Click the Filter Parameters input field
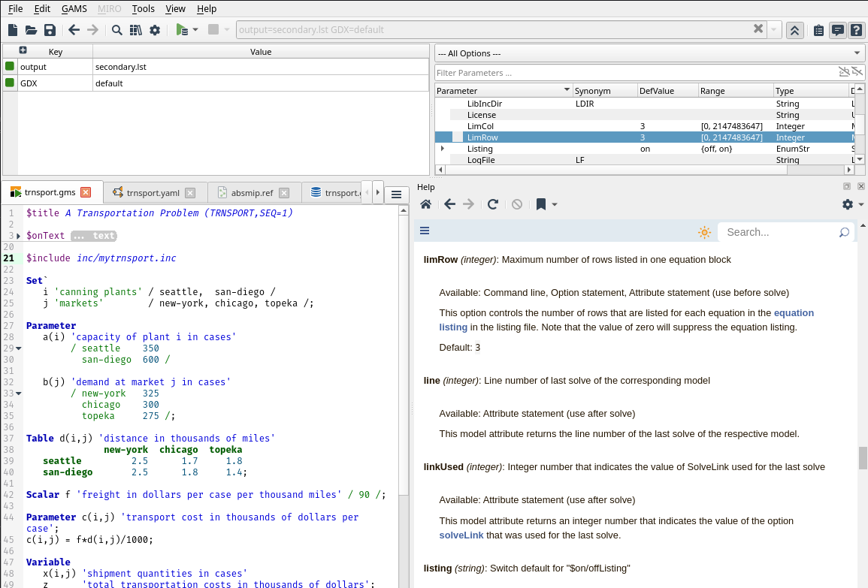The height and width of the screenshot is (588, 868). tap(635, 73)
